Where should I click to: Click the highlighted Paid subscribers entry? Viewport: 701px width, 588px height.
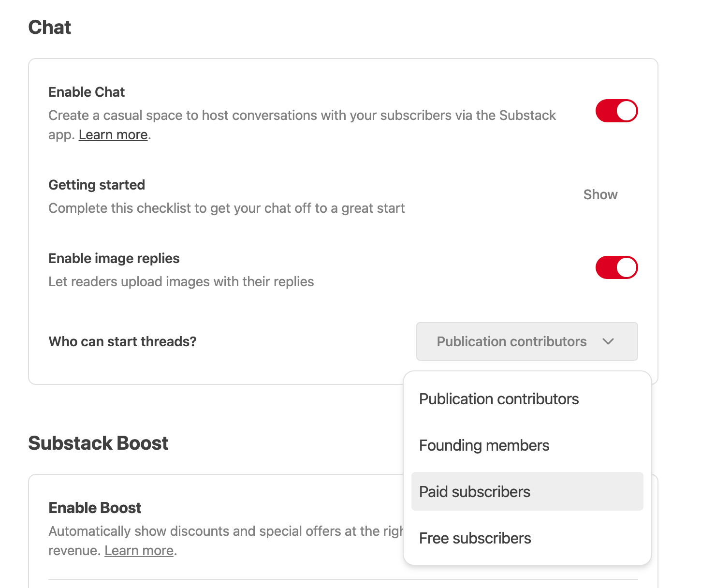(475, 491)
